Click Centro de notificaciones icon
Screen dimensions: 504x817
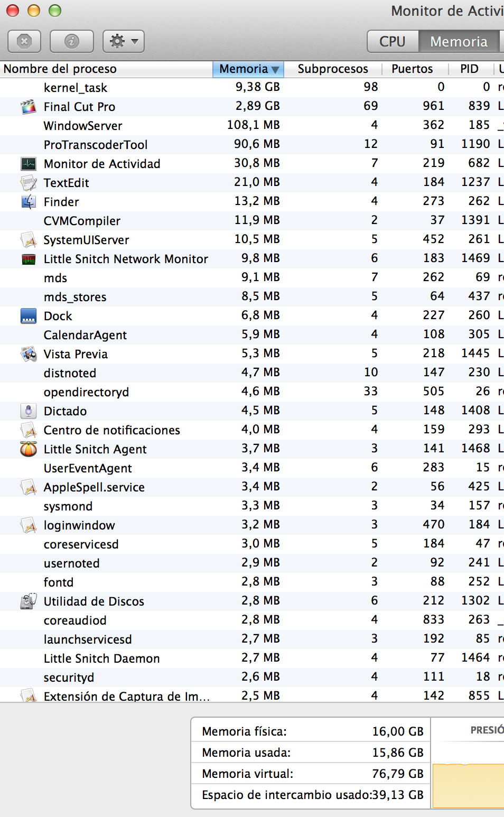coord(29,430)
